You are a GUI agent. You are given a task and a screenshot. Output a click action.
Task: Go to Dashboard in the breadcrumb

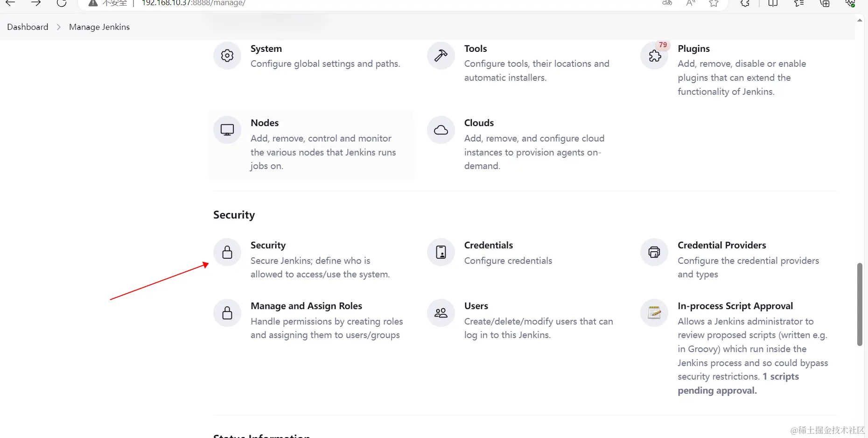pos(28,27)
